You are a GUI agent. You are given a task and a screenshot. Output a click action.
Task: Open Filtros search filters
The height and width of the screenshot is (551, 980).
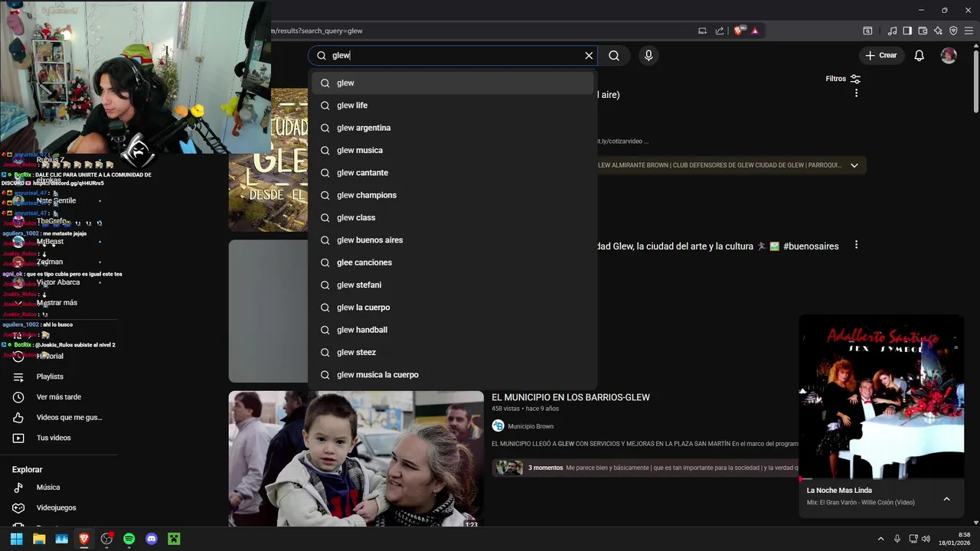pyautogui.click(x=843, y=79)
